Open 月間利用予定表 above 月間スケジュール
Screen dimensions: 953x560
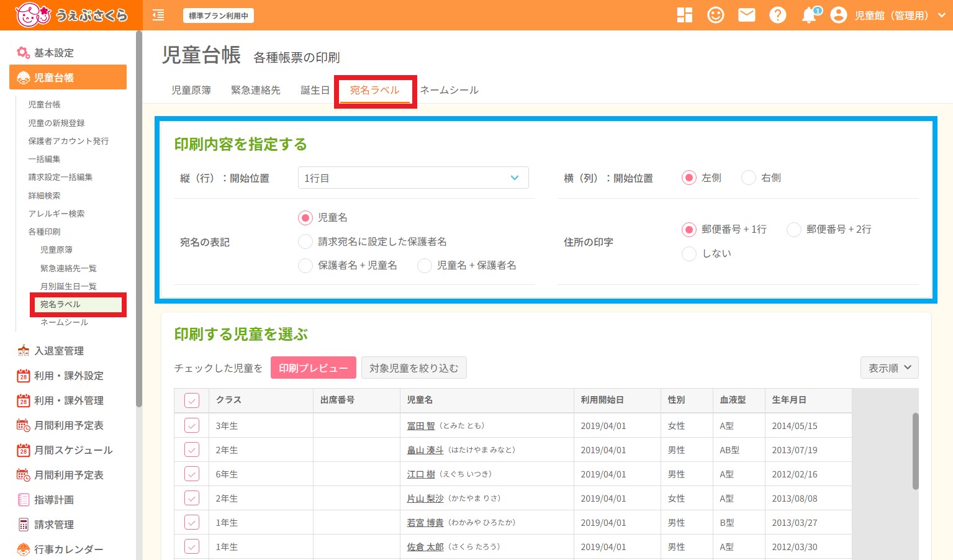click(x=61, y=425)
